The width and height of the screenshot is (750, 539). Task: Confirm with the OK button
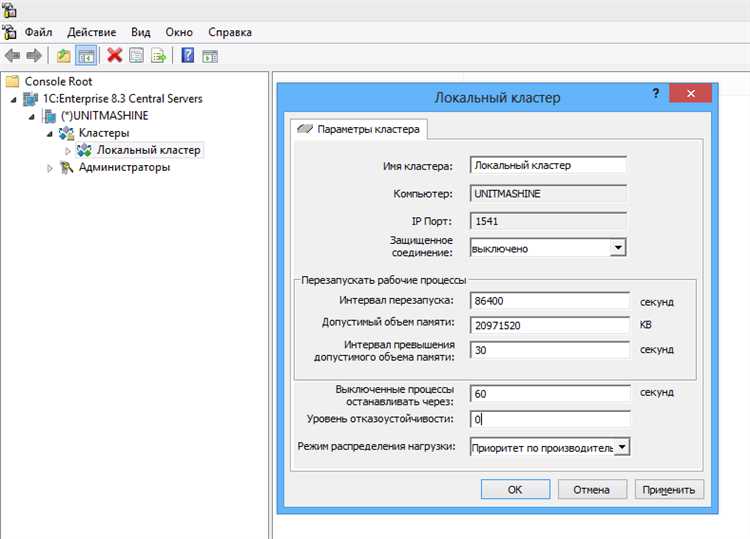pos(515,489)
